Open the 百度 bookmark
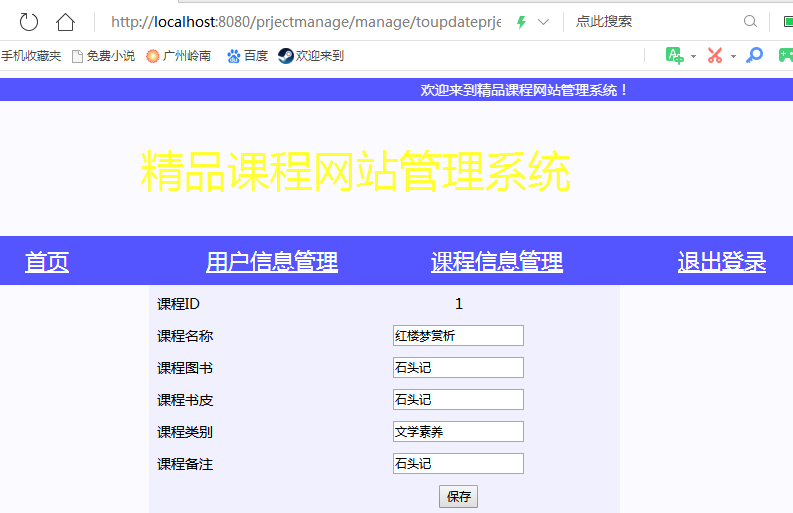This screenshot has height=513, width=793. 247,56
